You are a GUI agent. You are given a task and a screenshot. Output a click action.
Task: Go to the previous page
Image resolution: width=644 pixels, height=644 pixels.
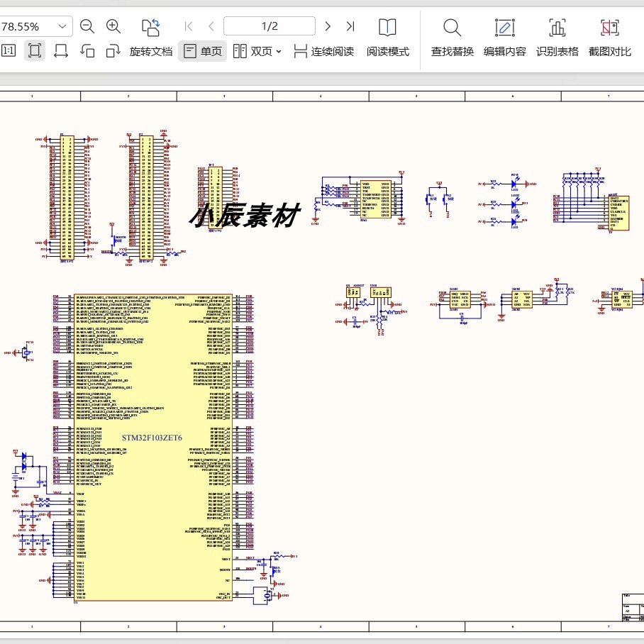pos(211,27)
